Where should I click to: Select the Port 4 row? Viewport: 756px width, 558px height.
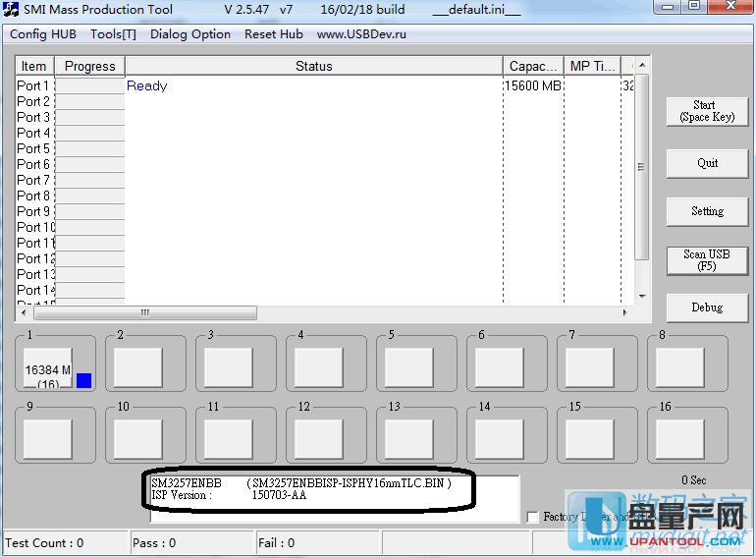click(x=325, y=133)
